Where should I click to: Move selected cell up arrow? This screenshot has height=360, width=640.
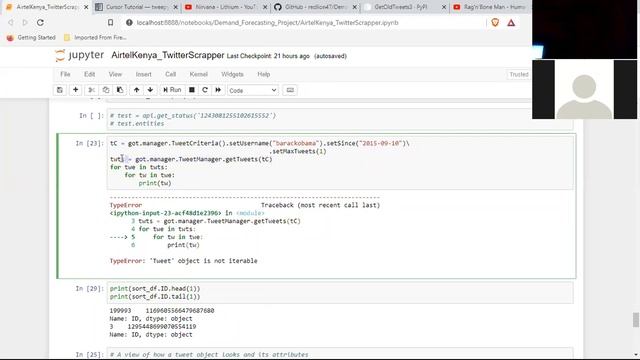click(136, 90)
